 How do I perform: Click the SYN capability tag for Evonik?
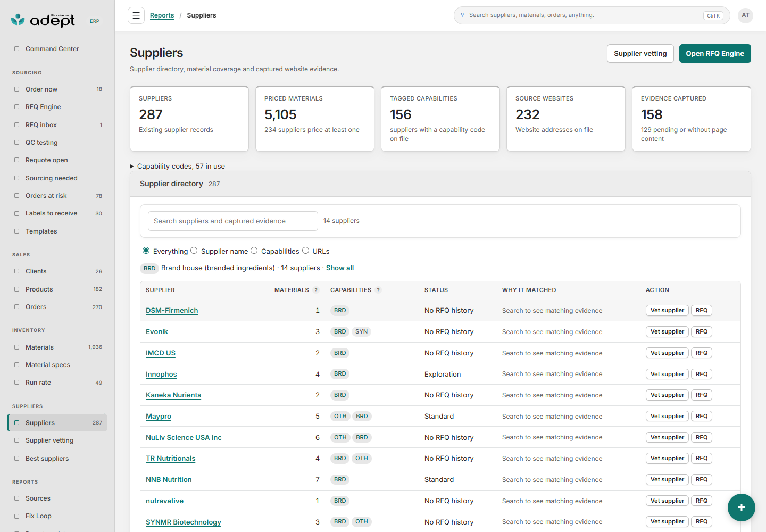point(362,332)
